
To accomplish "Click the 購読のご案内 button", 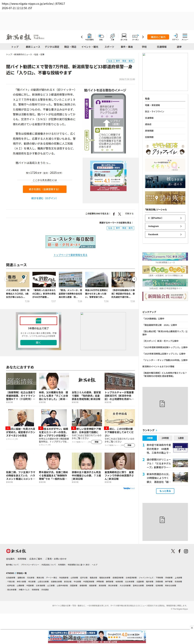I will [x=158, y=37].
